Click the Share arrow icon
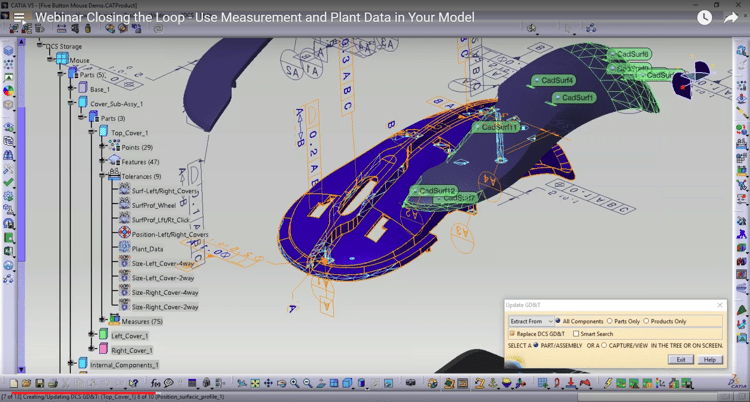750x402 pixels. pyautogui.click(x=731, y=18)
